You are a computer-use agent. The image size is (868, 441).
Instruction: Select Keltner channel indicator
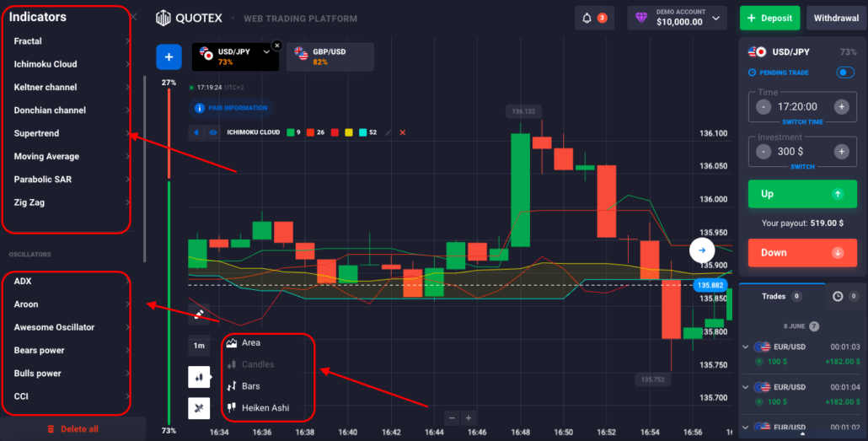pyautogui.click(x=71, y=88)
